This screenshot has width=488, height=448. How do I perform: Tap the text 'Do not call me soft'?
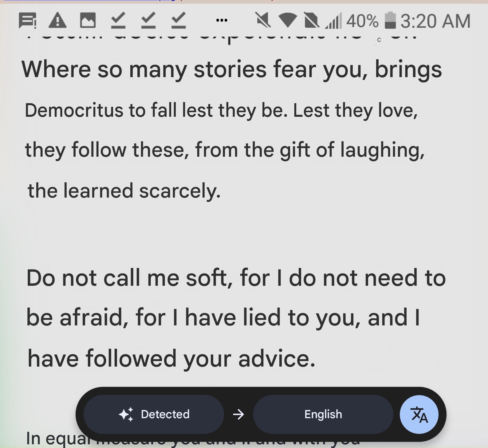129,278
